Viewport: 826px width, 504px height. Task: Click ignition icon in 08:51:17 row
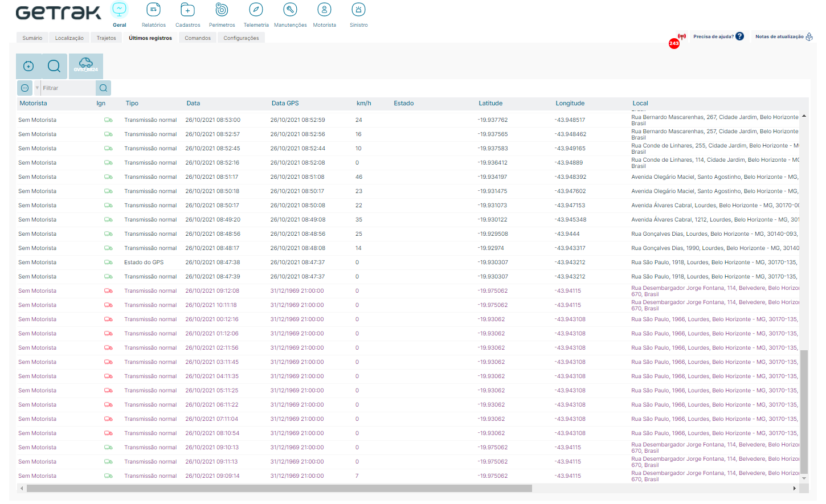108,177
